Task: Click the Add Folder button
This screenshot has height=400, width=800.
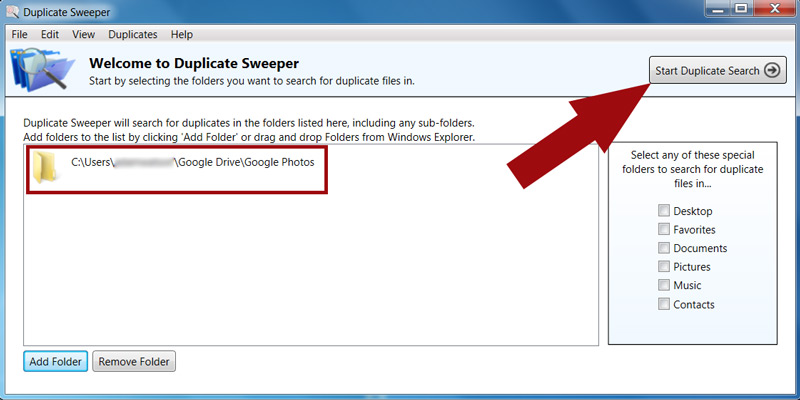Action: click(55, 362)
